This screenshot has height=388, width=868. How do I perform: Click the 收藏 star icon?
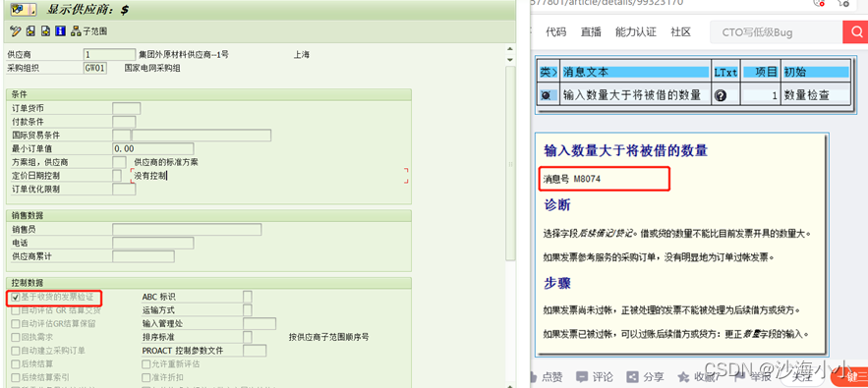coord(683,377)
